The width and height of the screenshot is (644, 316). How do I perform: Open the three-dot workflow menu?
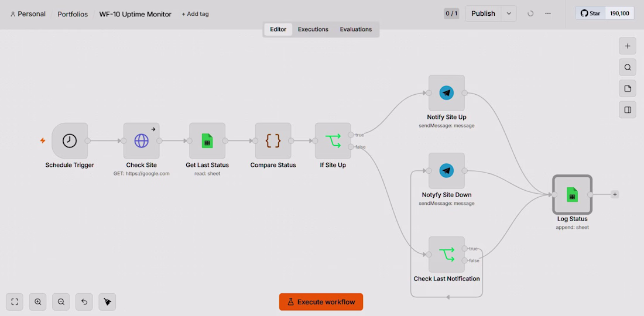pyautogui.click(x=548, y=13)
